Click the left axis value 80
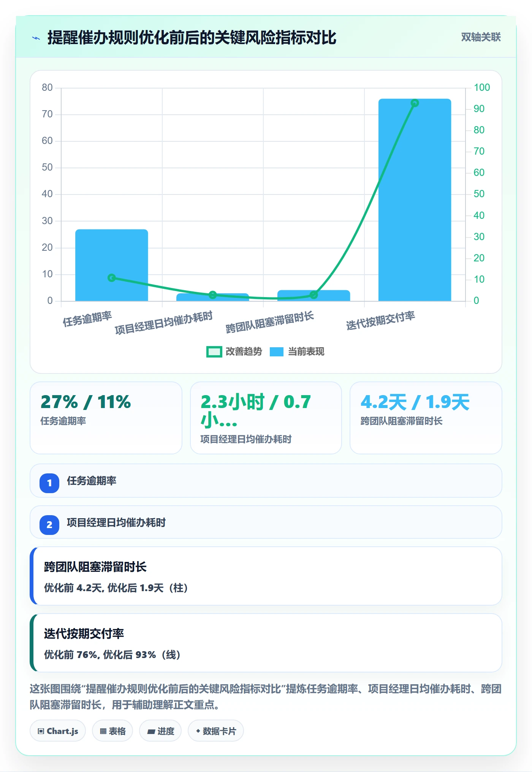Viewport: 532px width, 772px height. pyautogui.click(x=47, y=88)
